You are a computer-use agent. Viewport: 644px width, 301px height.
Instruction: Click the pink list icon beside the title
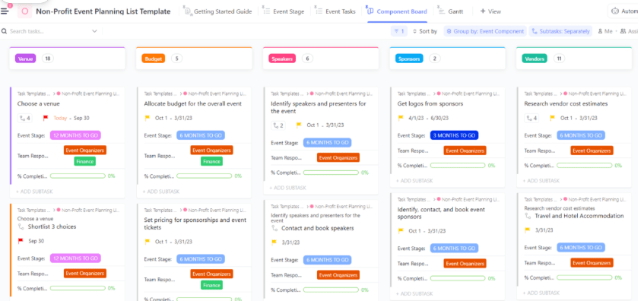pyautogui.click(x=24, y=11)
